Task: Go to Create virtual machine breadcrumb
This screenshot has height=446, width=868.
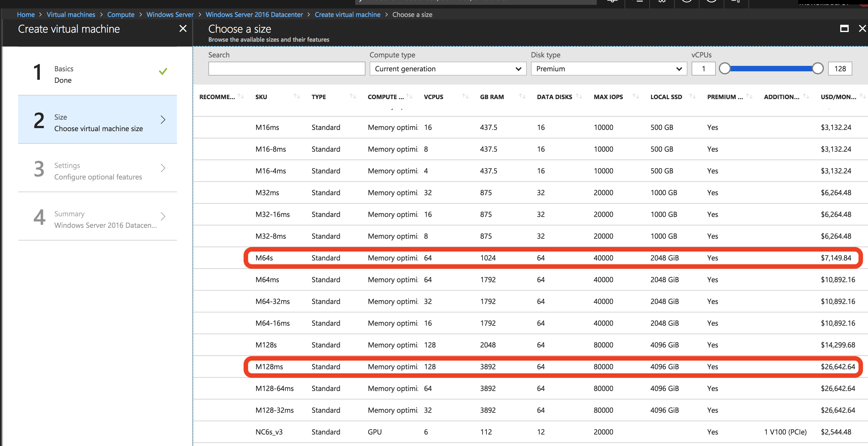Action: tap(347, 15)
